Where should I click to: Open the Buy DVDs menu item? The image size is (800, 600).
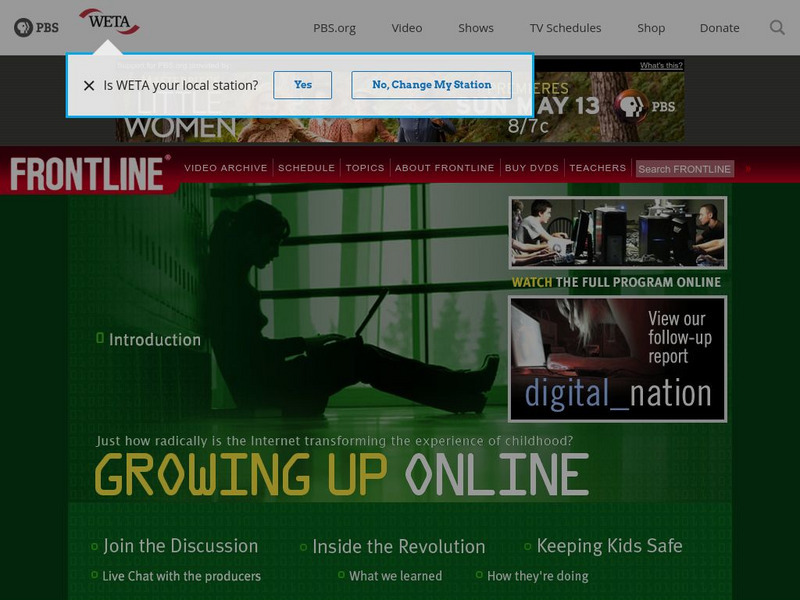532,168
